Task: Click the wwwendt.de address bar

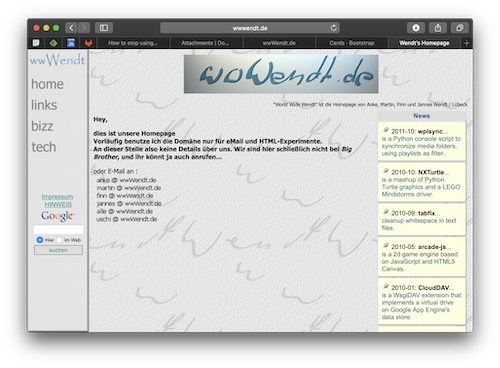Action: (x=250, y=28)
